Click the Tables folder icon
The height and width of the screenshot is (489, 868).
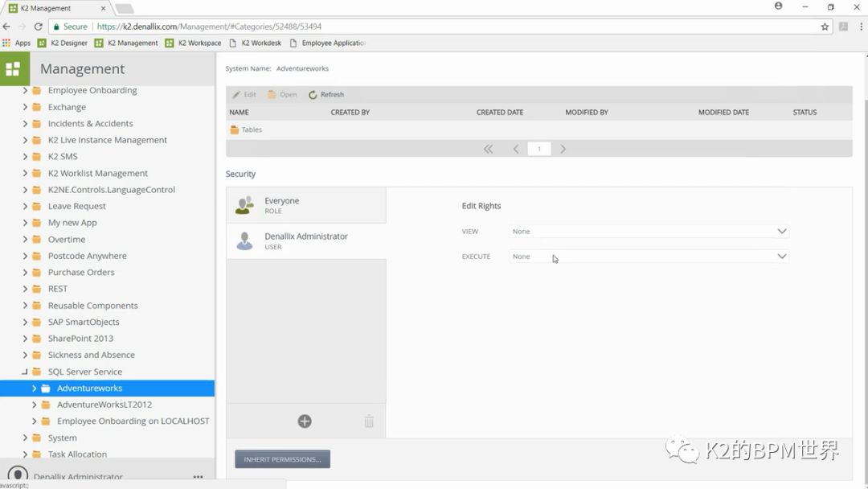[x=235, y=129]
